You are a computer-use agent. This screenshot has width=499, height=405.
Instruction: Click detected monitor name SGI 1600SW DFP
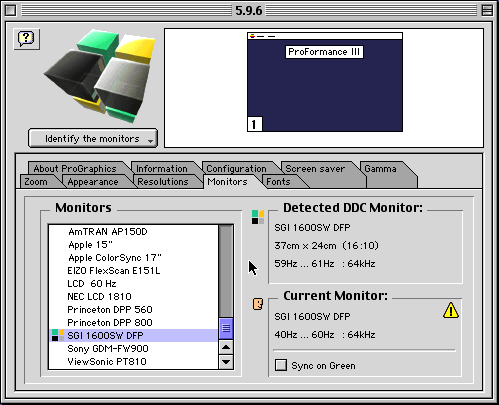[312, 228]
